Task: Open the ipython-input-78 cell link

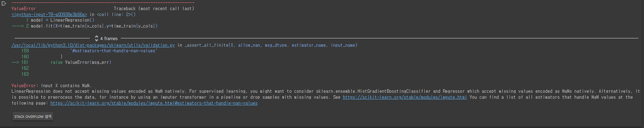Action: (49, 15)
